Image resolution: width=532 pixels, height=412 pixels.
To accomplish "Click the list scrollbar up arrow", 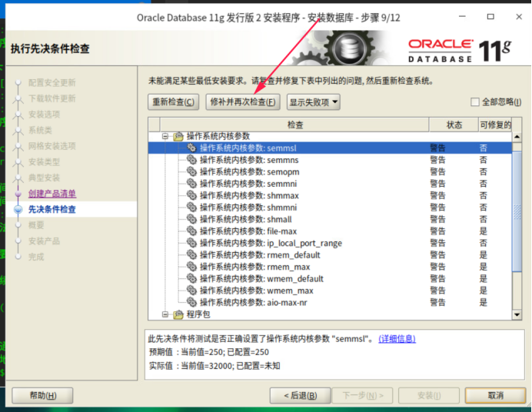I will click(x=517, y=137).
